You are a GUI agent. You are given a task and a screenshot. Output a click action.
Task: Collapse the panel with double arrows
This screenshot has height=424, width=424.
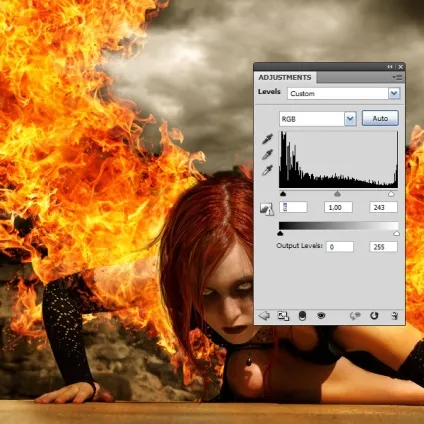click(x=390, y=67)
